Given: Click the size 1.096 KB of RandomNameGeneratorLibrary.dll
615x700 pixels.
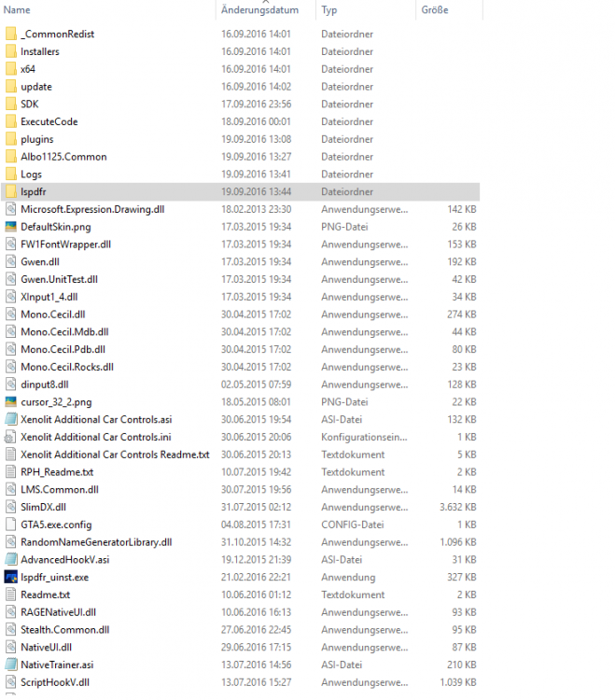Looking at the screenshot, I should tap(458, 542).
